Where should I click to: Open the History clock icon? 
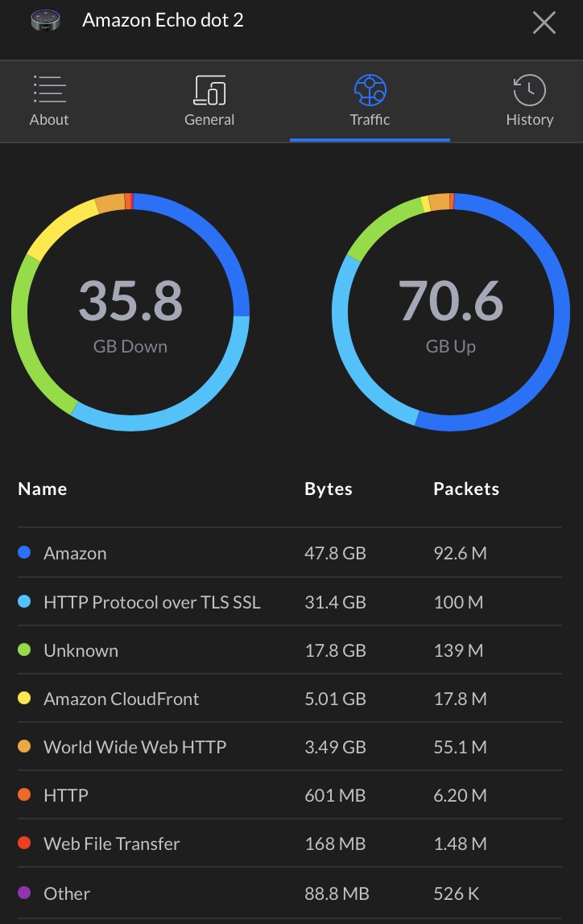pyautogui.click(x=529, y=89)
